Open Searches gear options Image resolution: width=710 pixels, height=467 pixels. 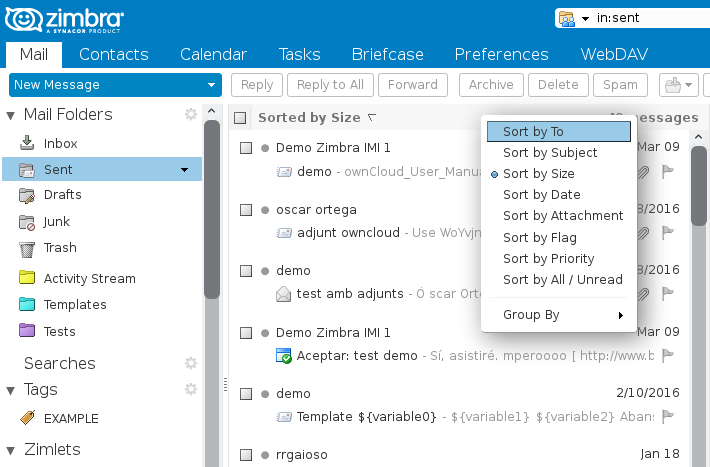191,363
